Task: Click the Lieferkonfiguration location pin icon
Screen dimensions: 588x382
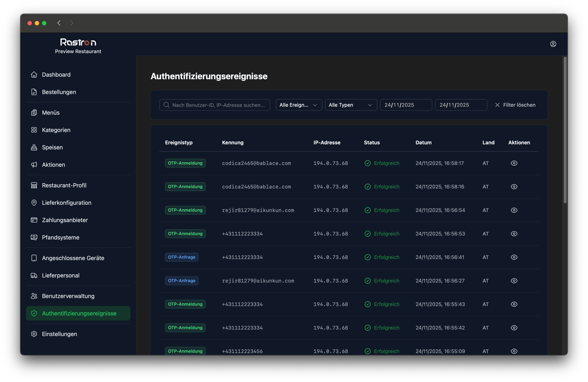Action: pos(34,203)
